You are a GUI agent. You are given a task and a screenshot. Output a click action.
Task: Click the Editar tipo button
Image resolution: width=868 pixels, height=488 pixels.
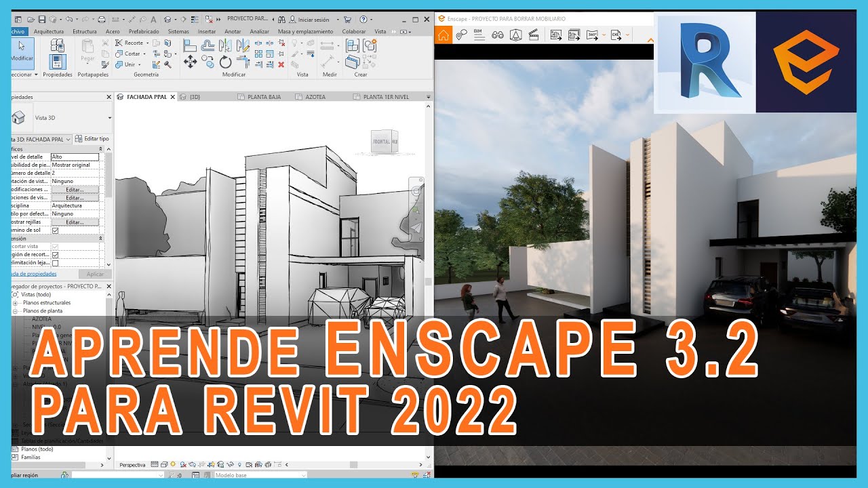pos(92,139)
